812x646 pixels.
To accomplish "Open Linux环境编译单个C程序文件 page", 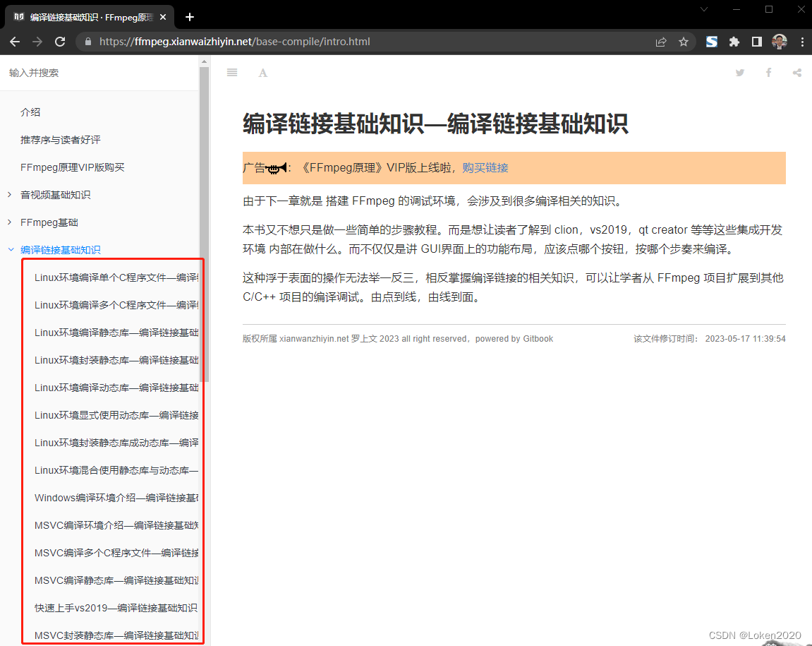I will tap(116, 277).
